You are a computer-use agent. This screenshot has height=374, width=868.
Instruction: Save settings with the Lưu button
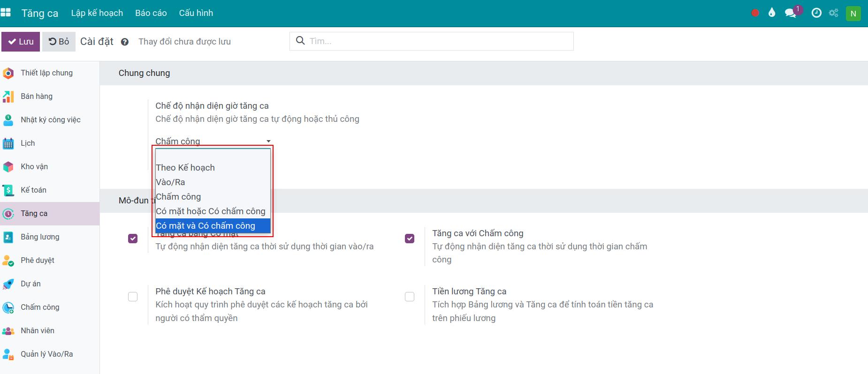pos(21,42)
